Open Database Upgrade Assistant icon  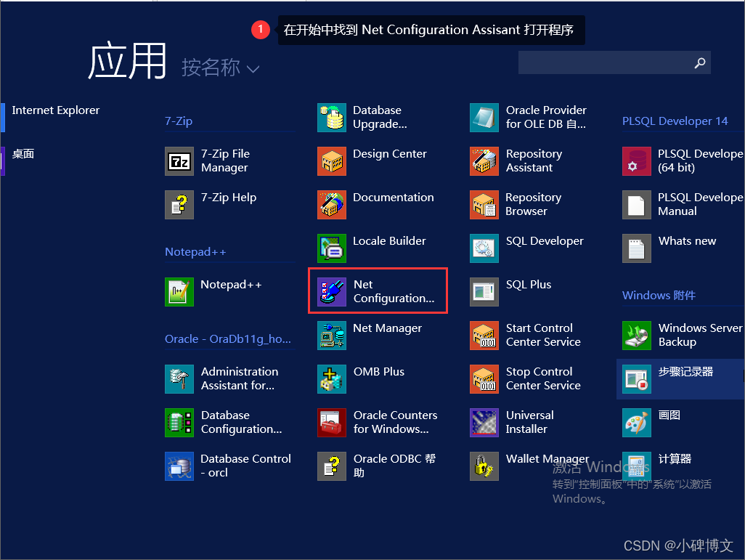click(x=332, y=118)
